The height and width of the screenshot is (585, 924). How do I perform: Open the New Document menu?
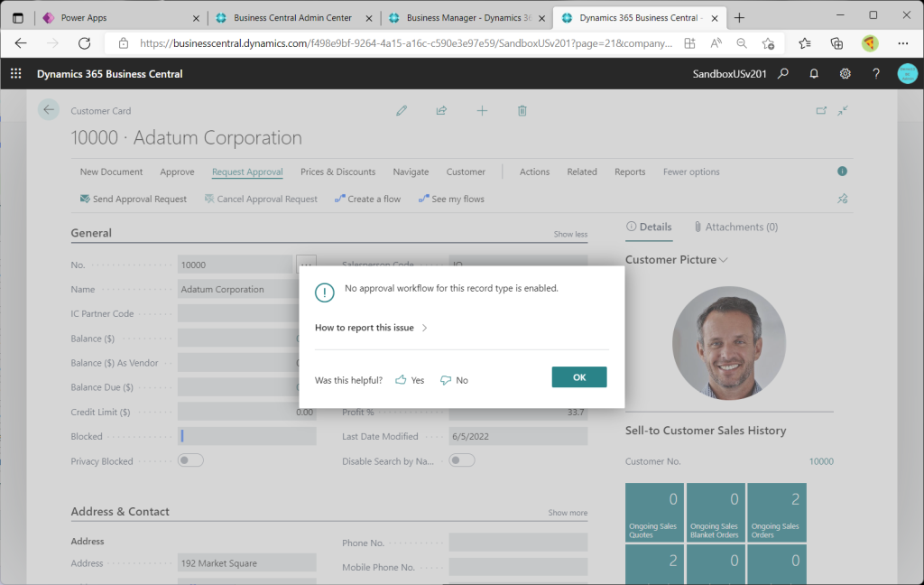click(x=111, y=172)
